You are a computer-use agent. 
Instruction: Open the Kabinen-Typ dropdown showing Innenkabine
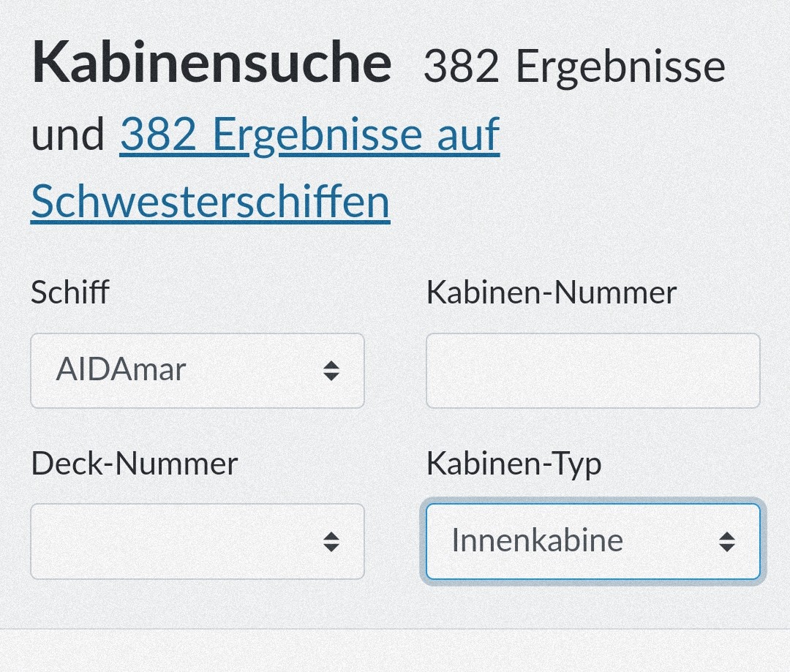pyautogui.click(x=592, y=541)
